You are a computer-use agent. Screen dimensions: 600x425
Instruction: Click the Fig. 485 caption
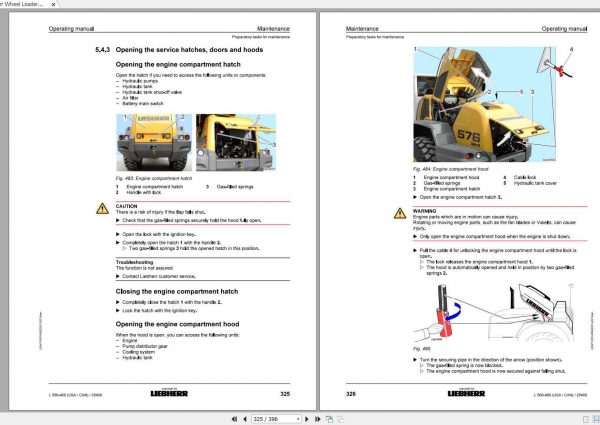tap(421, 348)
